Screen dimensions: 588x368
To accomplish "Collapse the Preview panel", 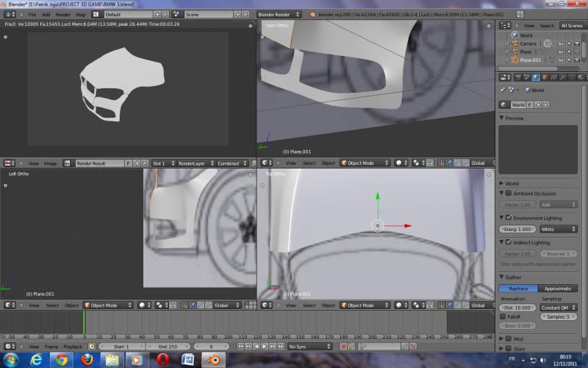I will click(x=502, y=118).
